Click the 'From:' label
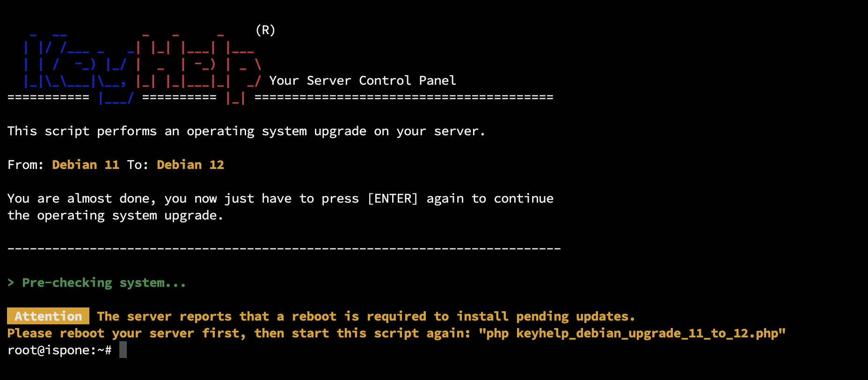The image size is (868, 380). 26,165
